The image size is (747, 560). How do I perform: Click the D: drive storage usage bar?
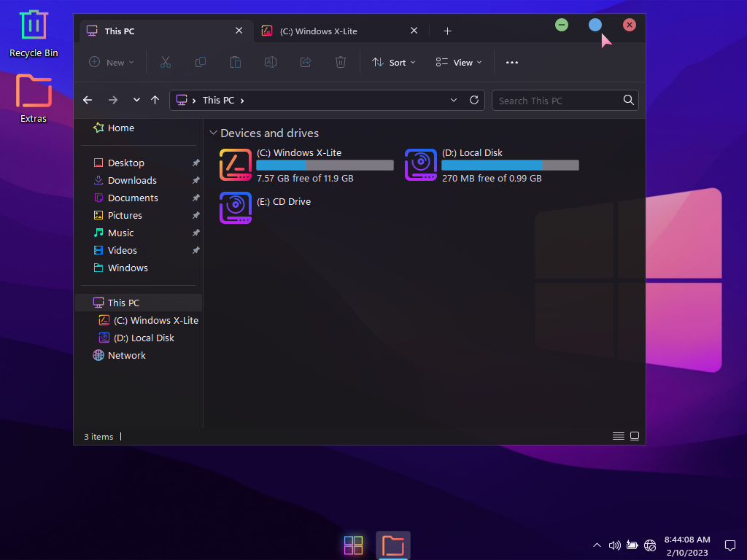pyautogui.click(x=510, y=166)
